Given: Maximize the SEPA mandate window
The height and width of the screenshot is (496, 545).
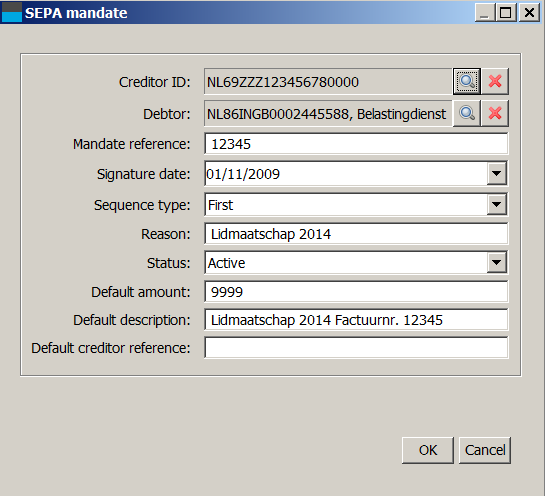Looking at the screenshot, I should click(x=506, y=13).
